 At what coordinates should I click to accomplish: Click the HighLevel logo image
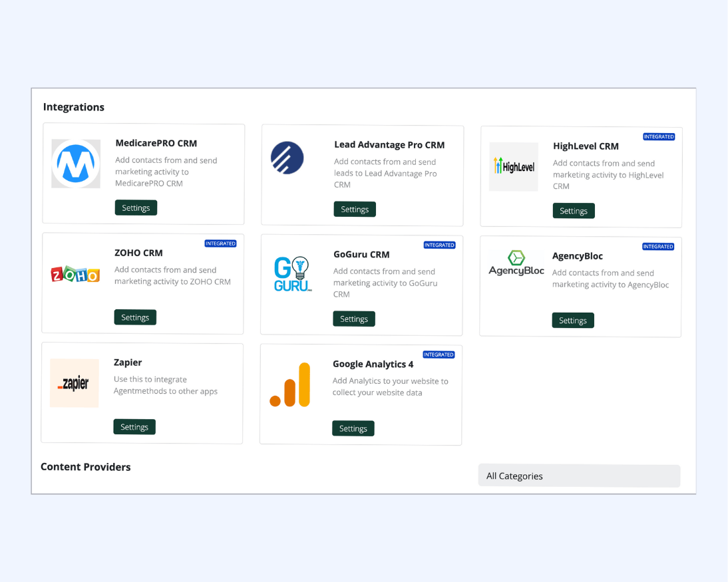click(x=514, y=166)
